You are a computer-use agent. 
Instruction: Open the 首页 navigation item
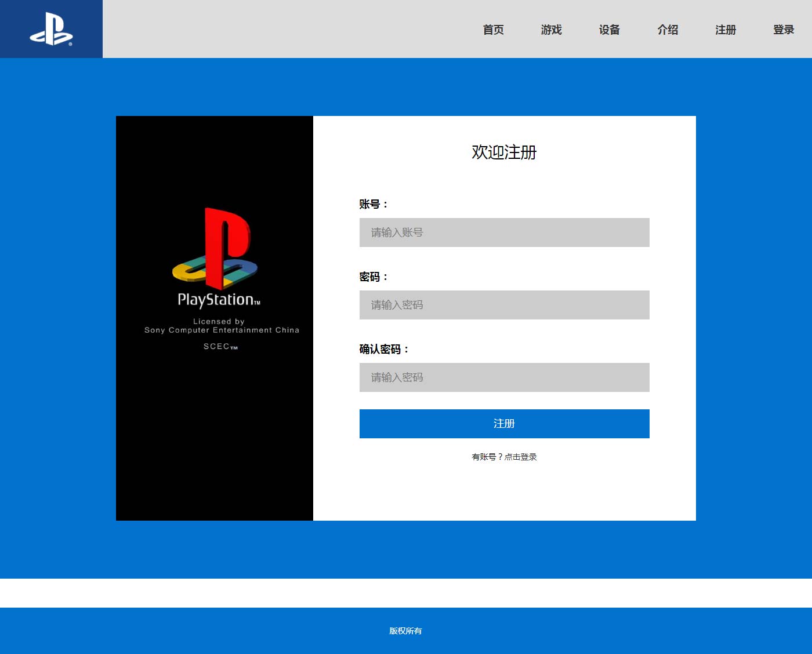pyautogui.click(x=494, y=30)
